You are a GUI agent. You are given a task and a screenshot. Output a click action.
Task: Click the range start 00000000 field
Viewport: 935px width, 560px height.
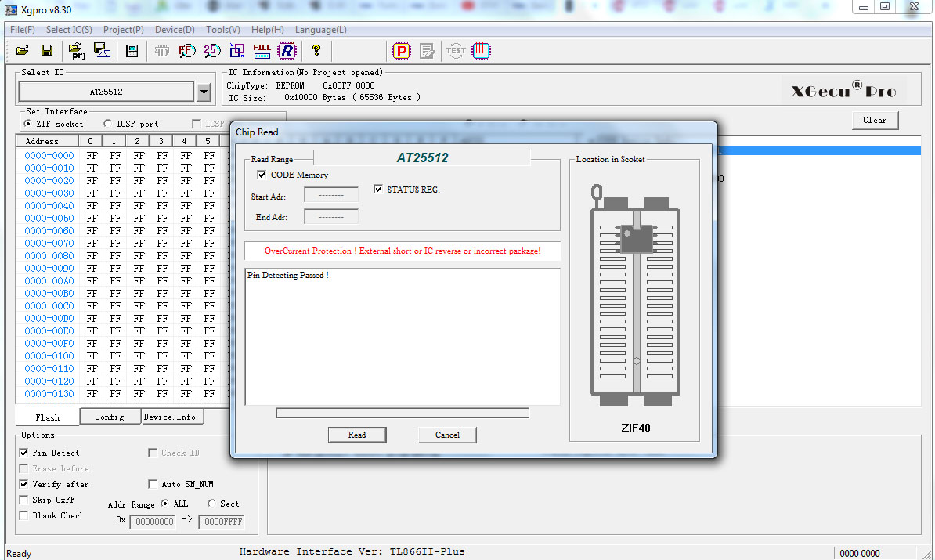coord(153,522)
